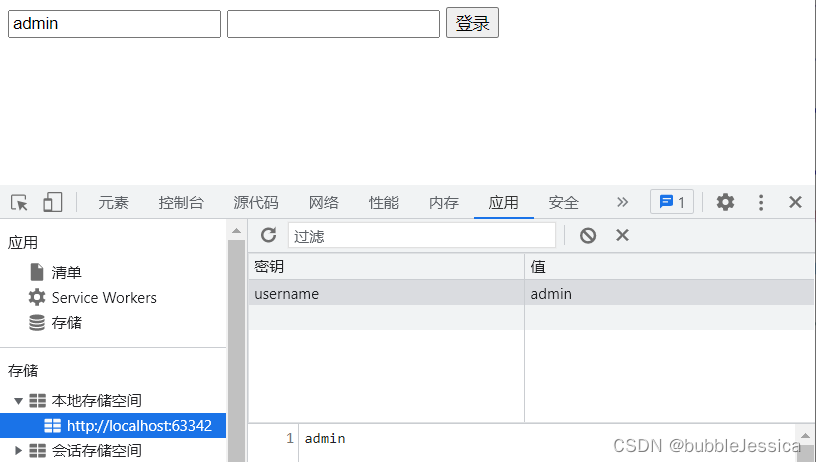This screenshot has width=816, height=462.
Task: Toggle the device toolbar icon
Action: coord(53,202)
